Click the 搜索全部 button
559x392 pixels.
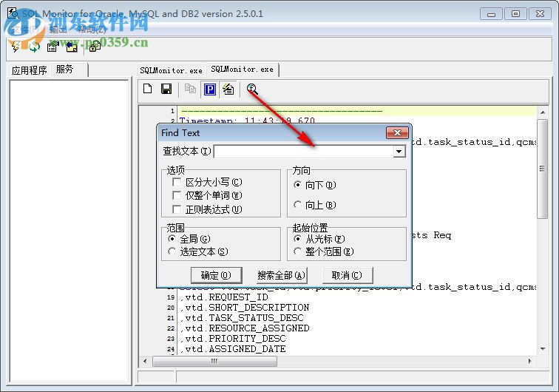[281, 275]
